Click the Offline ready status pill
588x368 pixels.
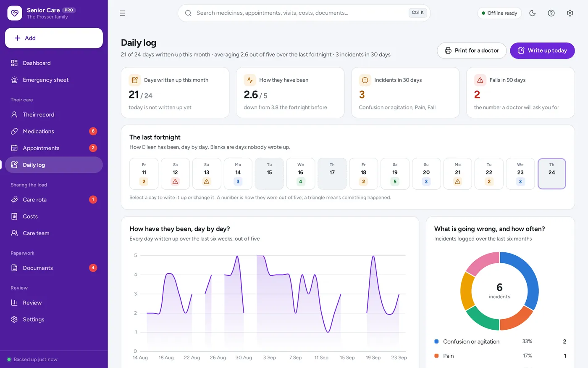pos(499,13)
